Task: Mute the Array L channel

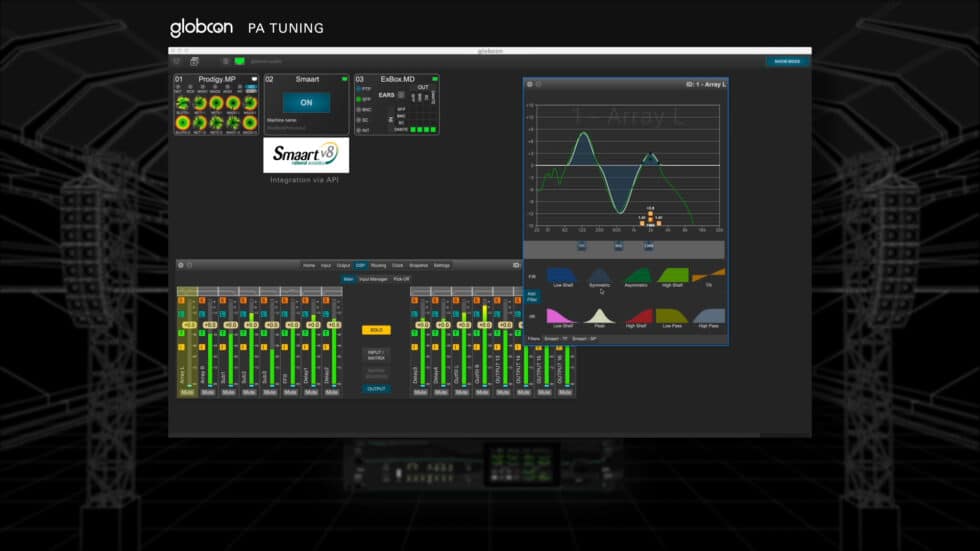Action: pos(187,392)
